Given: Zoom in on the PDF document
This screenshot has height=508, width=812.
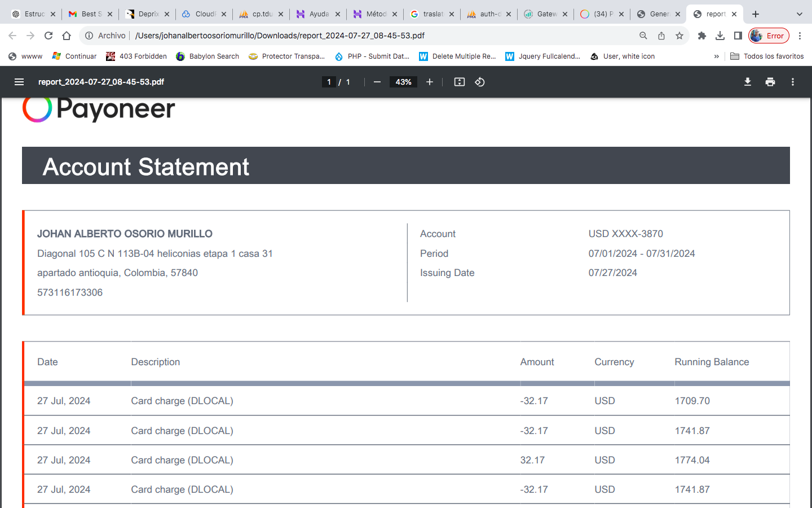Looking at the screenshot, I should click(430, 82).
